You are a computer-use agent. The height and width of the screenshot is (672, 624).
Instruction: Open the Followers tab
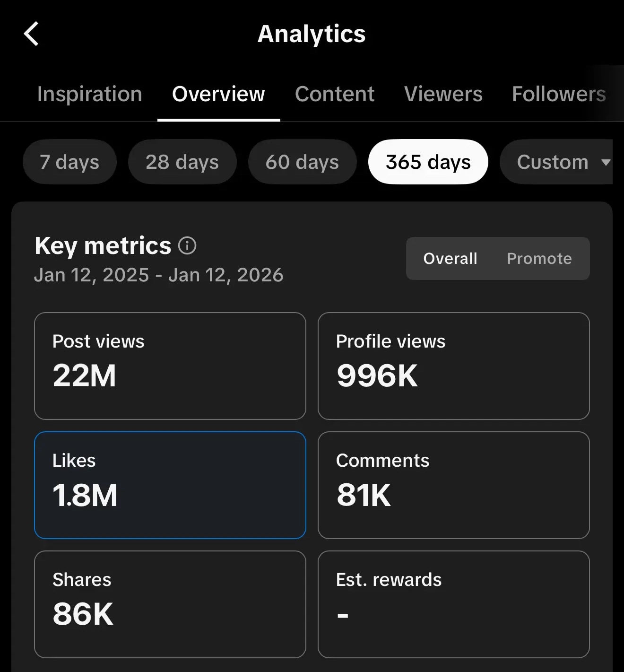pos(558,94)
